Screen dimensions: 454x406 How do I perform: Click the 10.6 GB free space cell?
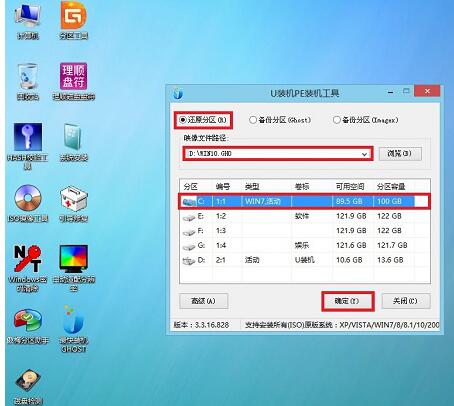tap(349, 260)
